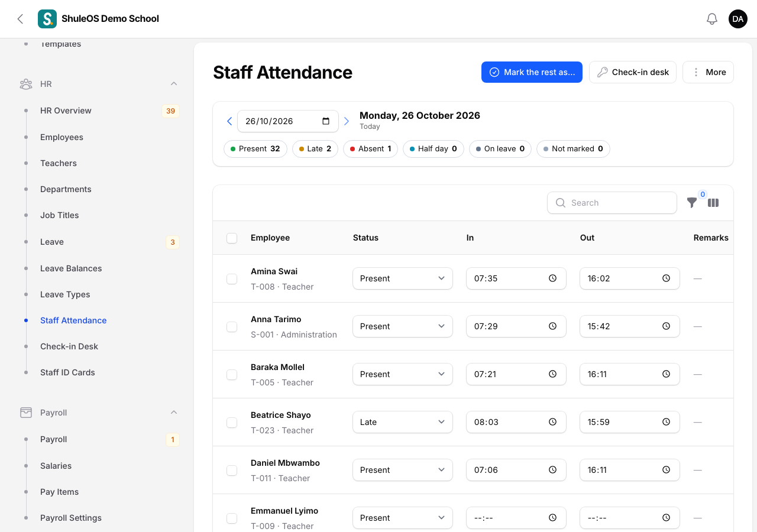Sort by the Employee column header
757x532 pixels.
point(270,238)
